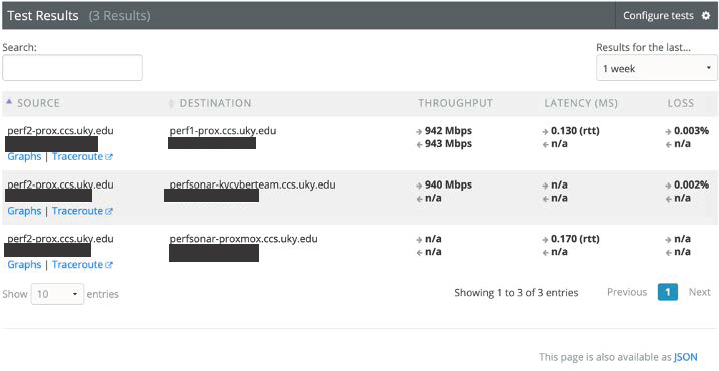Viewport: 719px width, 371px height.
Task: Open Graphs for perfsonar-proxmox row
Action: pyautogui.click(x=24, y=265)
